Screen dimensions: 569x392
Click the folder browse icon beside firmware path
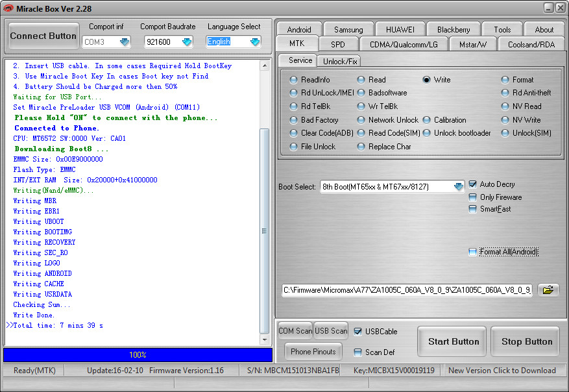(548, 290)
